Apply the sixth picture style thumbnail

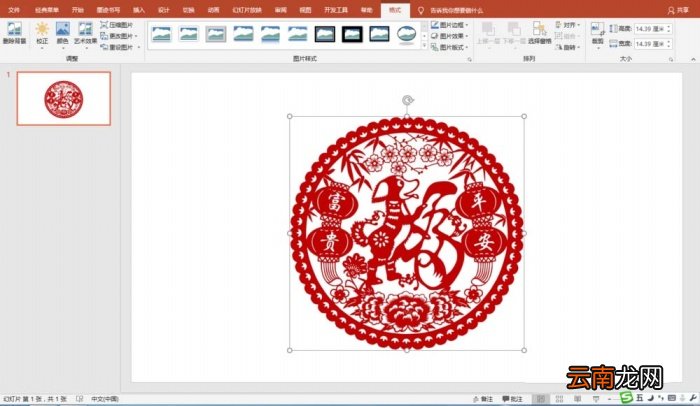tap(297, 34)
